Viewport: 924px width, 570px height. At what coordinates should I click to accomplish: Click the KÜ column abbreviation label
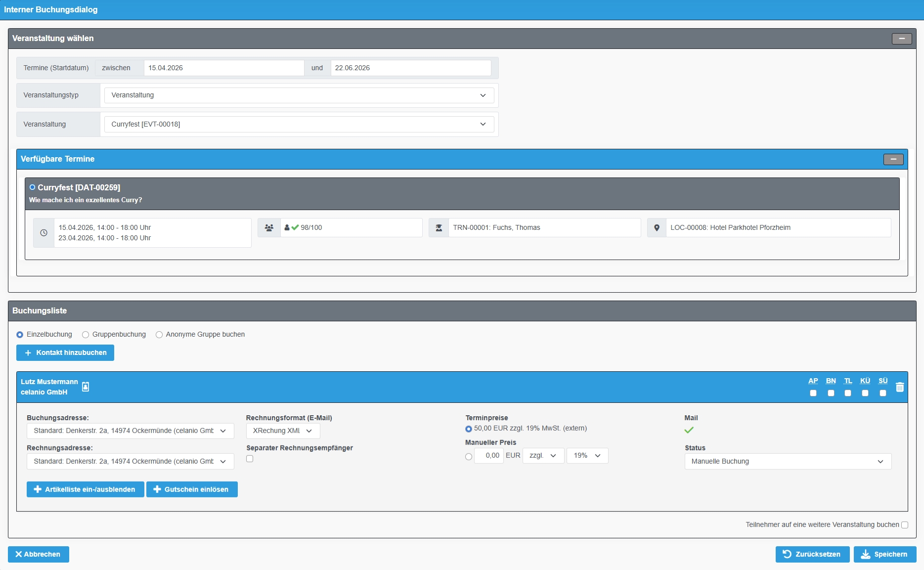click(865, 381)
